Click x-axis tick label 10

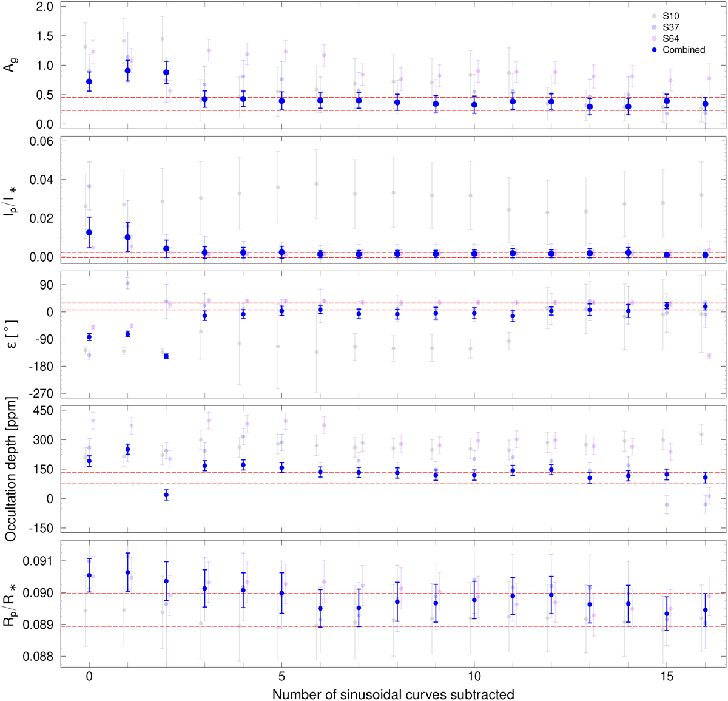(x=474, y=677)
